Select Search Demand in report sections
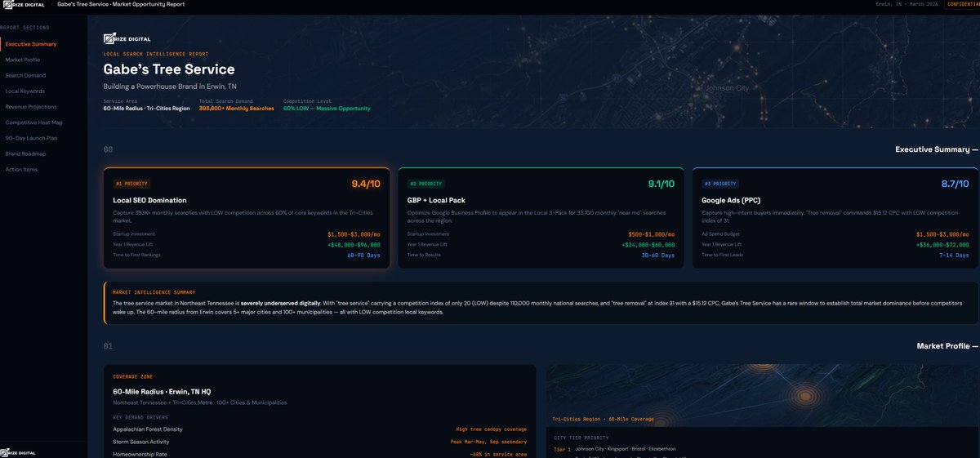The height and width of the screenshot is (458, 980). tap(25, 75)
